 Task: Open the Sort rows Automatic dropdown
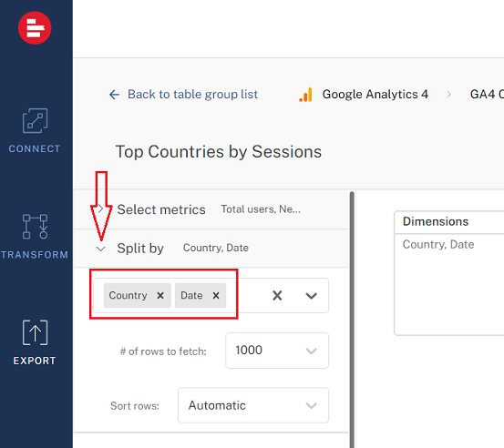(253, 405)
